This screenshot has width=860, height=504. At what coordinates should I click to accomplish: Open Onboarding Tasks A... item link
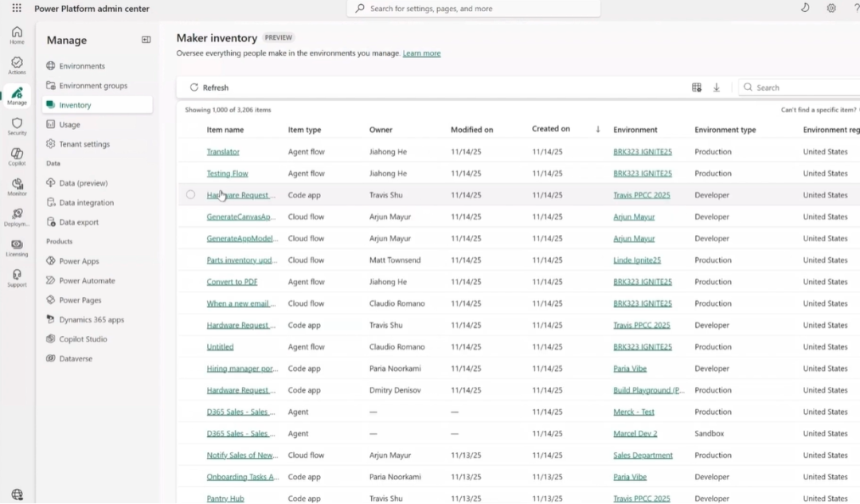tap(242, 477)
